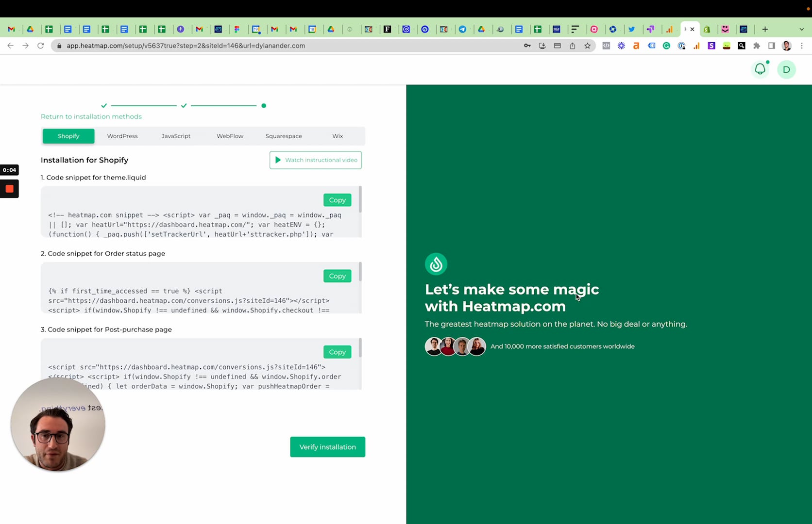Bookmark the page via the star icon
The width and height of the screenshot is (812, 524).
tap(588, 46)
